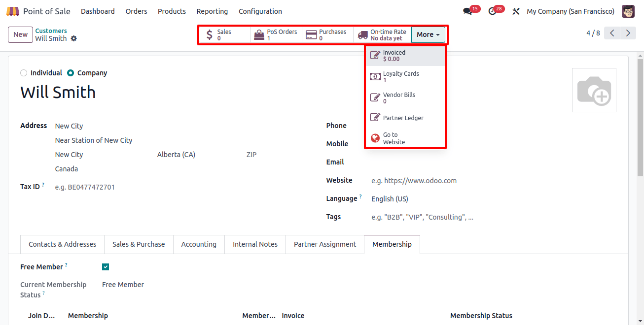This screenshot has width=644, height=325.
Task: Click the Tax ID help question mark
Action: click(43, 185)
